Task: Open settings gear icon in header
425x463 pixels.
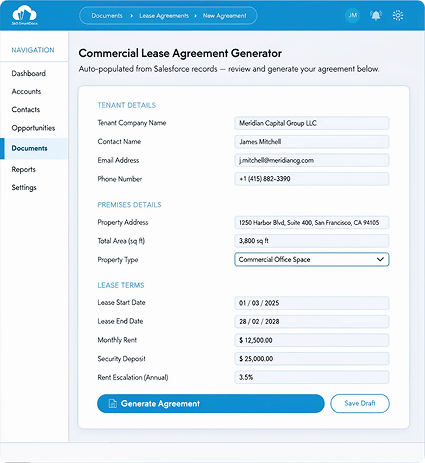Action: [398, 15]
